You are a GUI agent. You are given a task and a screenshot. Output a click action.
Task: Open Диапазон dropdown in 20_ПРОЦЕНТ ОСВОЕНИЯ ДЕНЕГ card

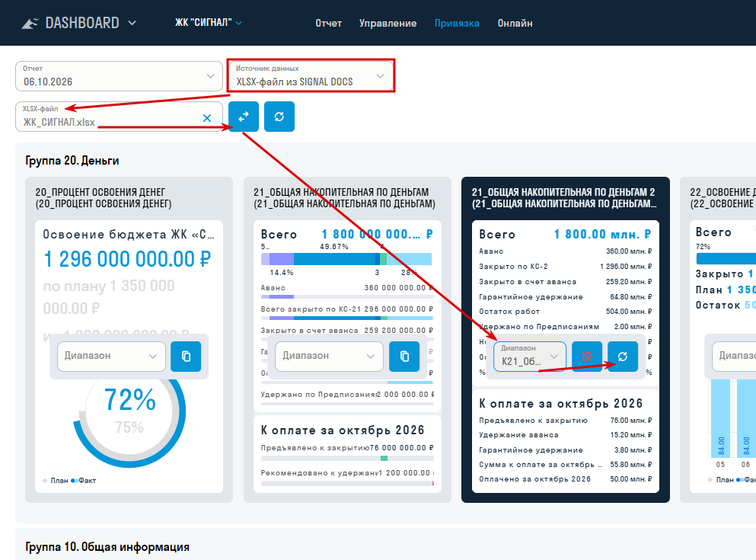click(111, 357)
